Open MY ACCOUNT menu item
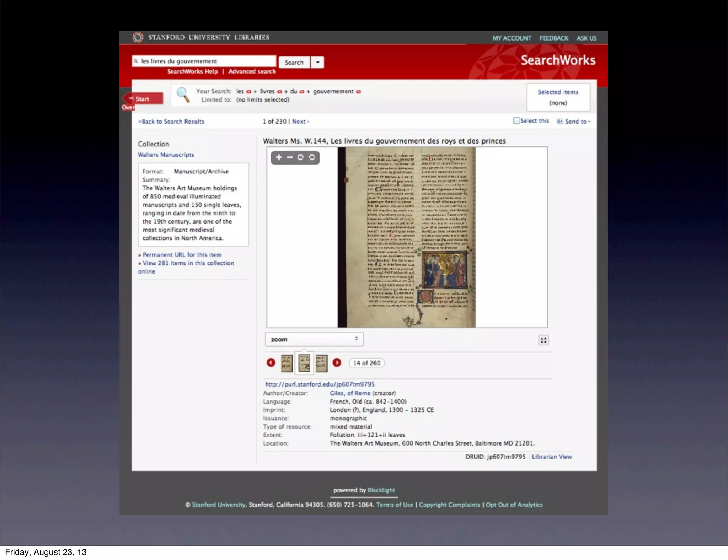 [512, 38]
